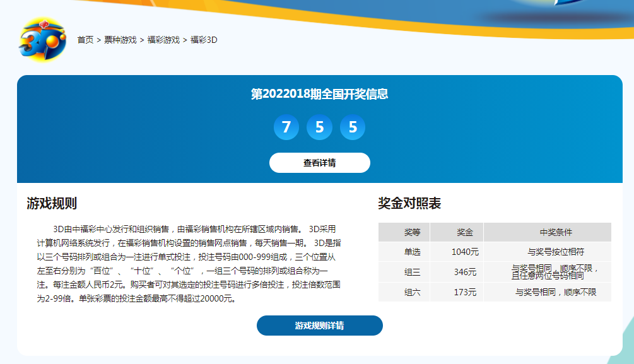The height and width of the screenshot is (364, 634).
Task: Open 游戏规则详情 button
Action: [x=319, y=326]
